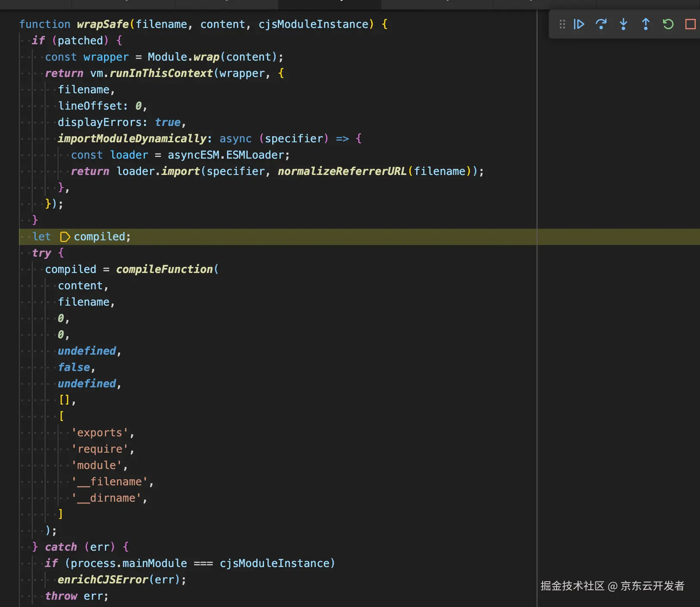Click the loader.import call

click(158, 172)
